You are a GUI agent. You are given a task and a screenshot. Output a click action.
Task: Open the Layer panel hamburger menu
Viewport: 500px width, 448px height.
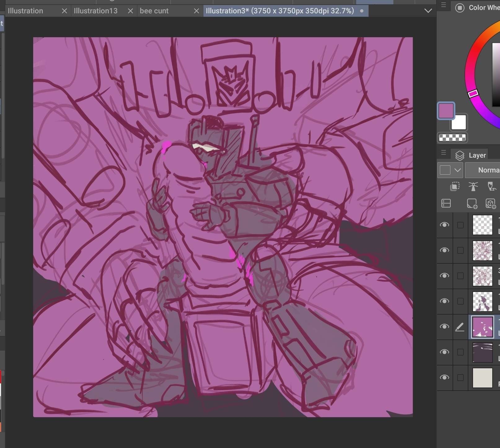(x=444, y=153)
